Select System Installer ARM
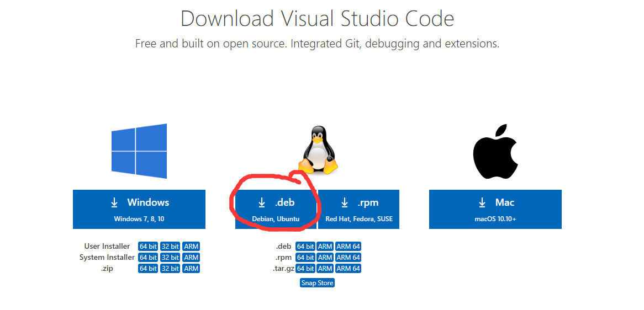This screenshot has height=310, width=644. pos(192,258)
